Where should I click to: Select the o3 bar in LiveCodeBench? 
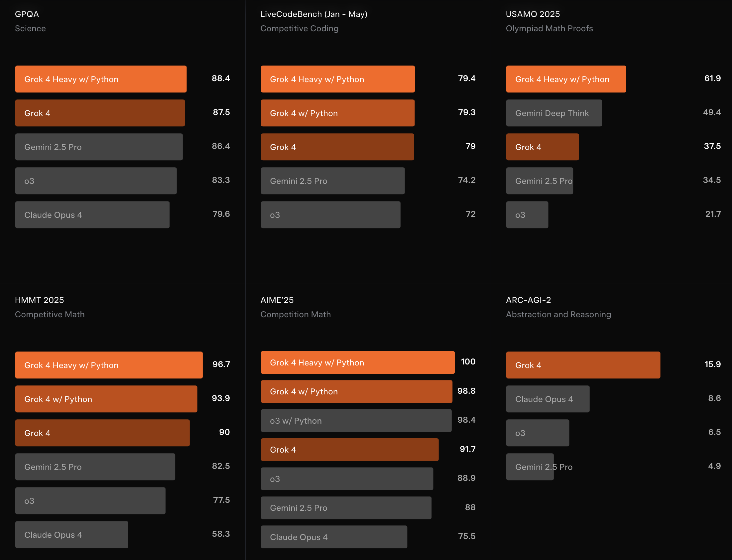point(330,215)
